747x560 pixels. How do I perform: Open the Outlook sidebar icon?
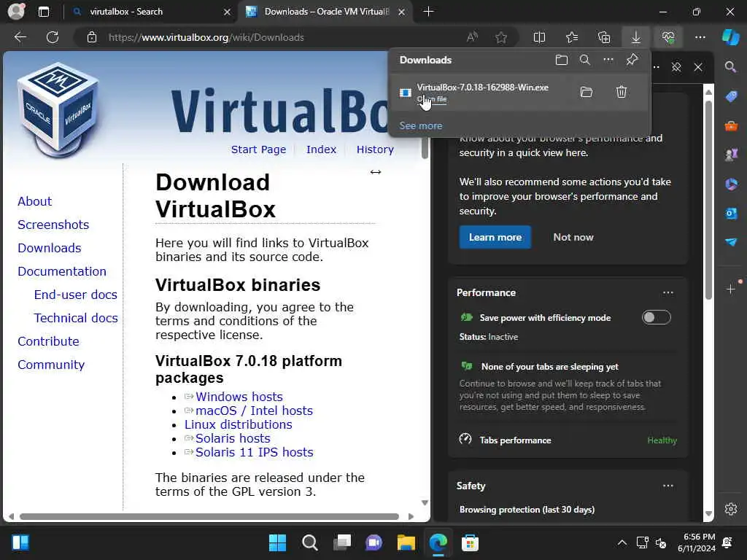click(x=731, y=213)
